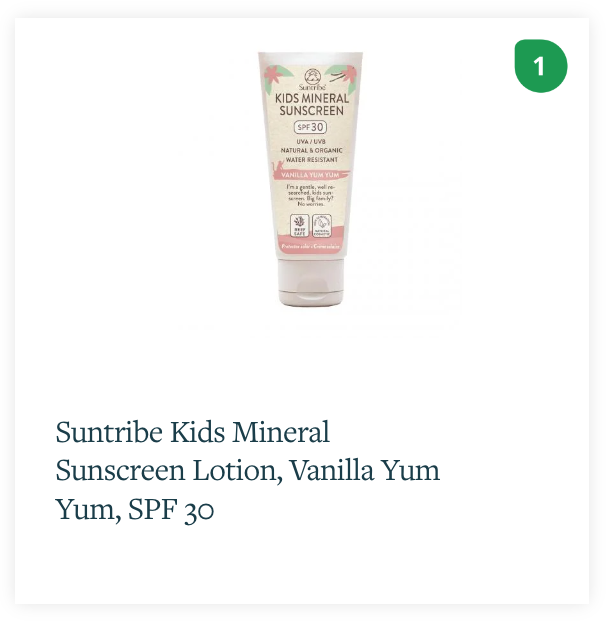Click the green number 1 rank badge
Viewport: 608px width, 628px height.
541,66
